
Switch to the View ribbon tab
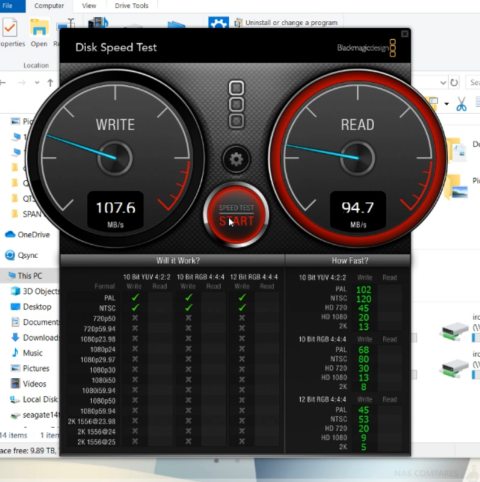click(89, 6)
